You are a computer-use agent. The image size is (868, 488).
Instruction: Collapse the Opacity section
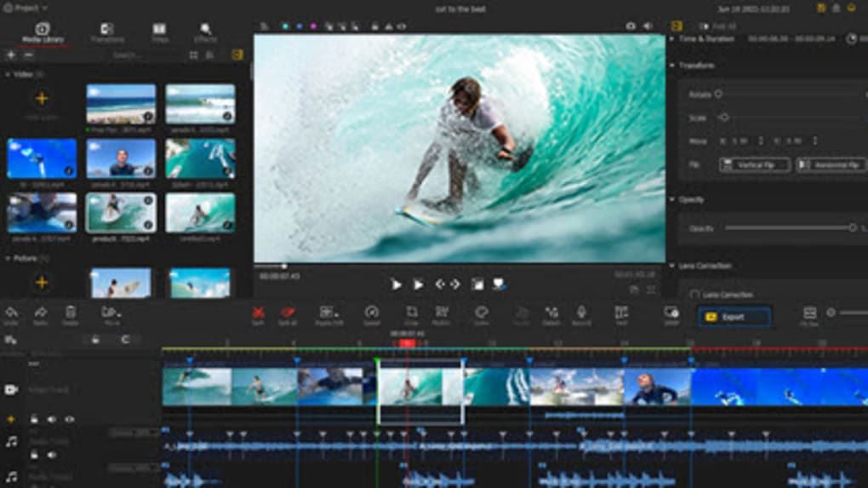pyautogui.click(x=672, y=199)
